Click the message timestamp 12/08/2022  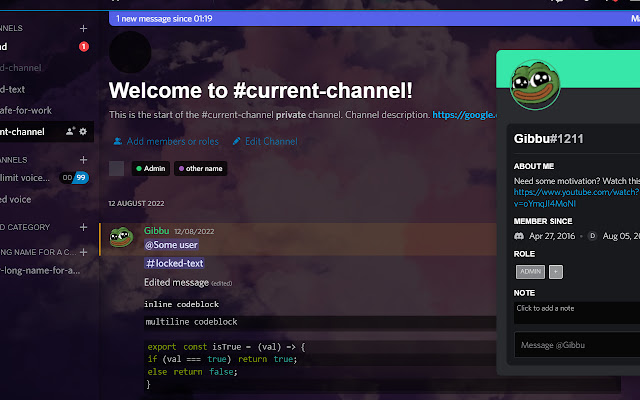click(194, 231)
